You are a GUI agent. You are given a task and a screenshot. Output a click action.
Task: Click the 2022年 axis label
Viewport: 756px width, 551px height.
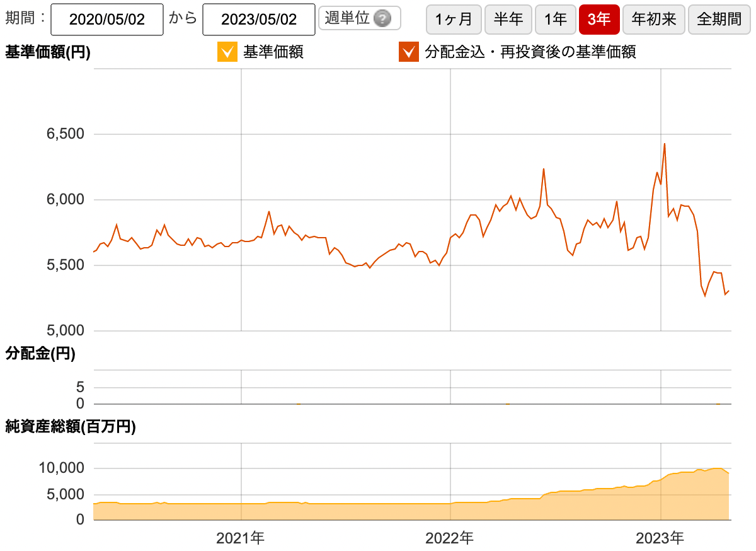click(x=449, y=538)
